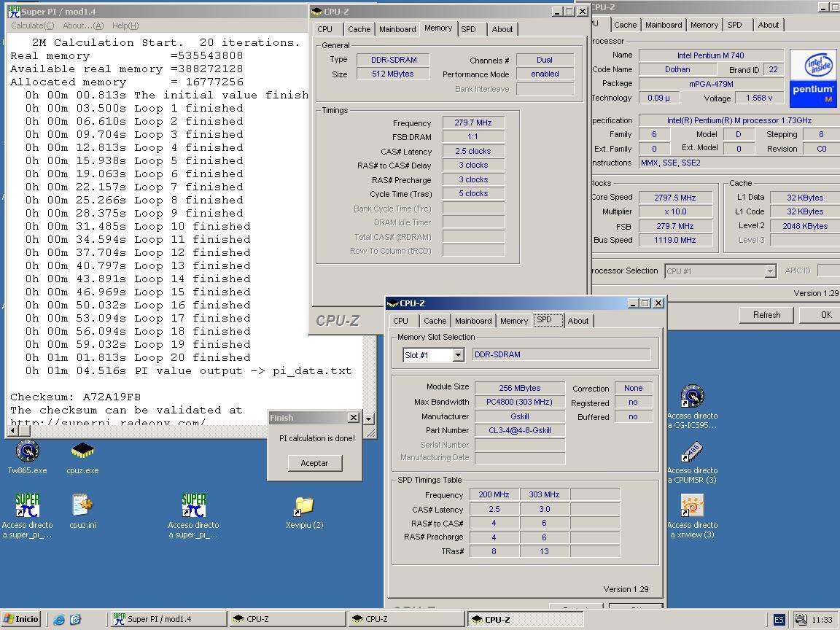840x630 pixels.
Task: Click the Part Number field in the SPD tab
Action: (519, 430)
